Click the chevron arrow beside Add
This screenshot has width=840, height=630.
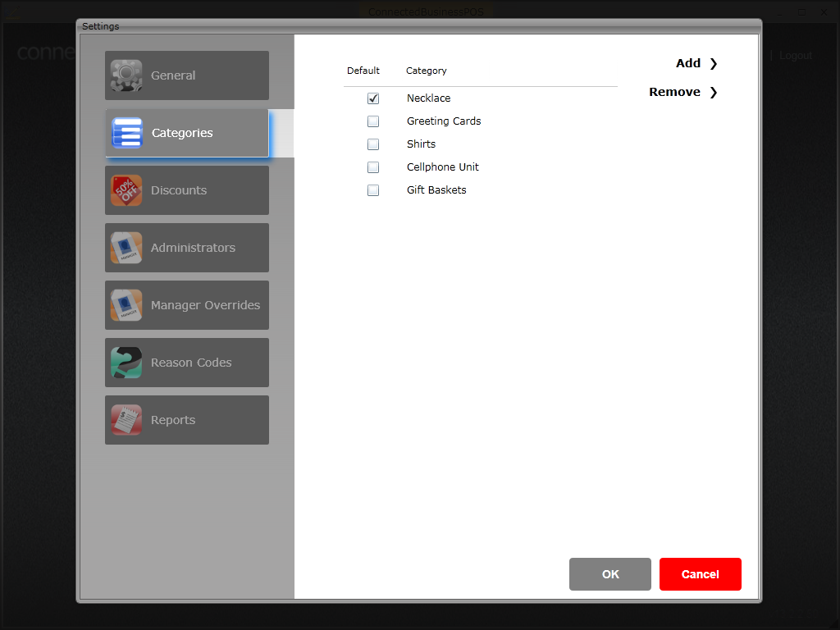713,64
